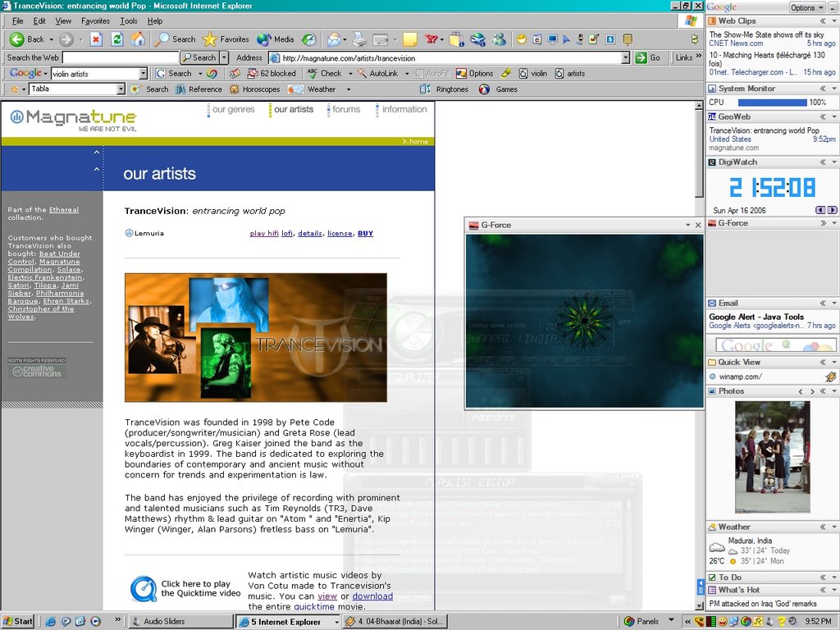Viewport: 840px width, 630px height.
Task: Open the File menu
Action: 18,21
